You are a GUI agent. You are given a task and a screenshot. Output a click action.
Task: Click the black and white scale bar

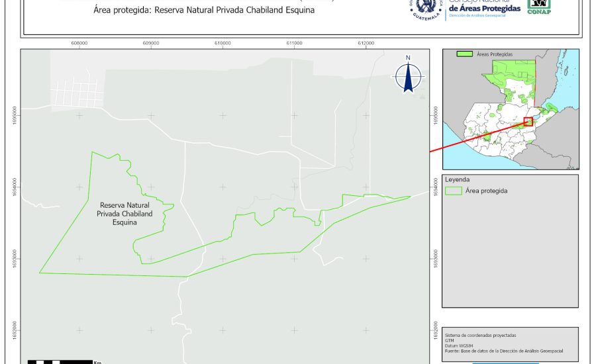[x=60, y=361]
